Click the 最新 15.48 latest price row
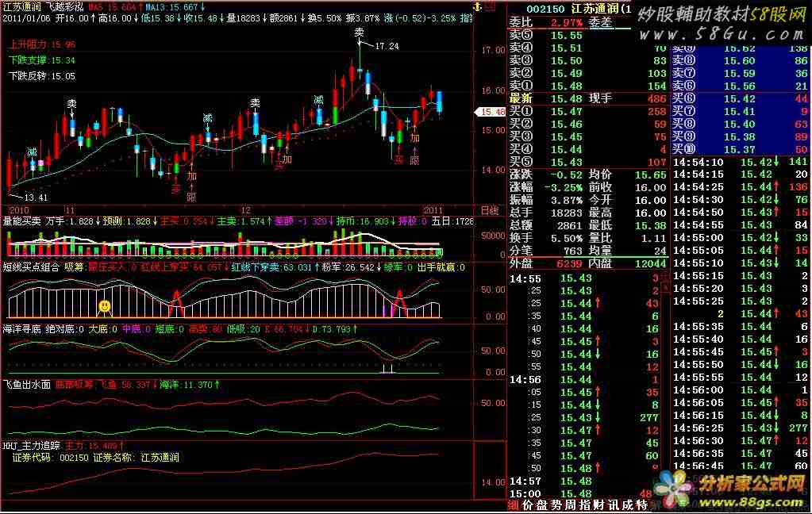Screen dimensions: 812x514 [x=588, y=98]
